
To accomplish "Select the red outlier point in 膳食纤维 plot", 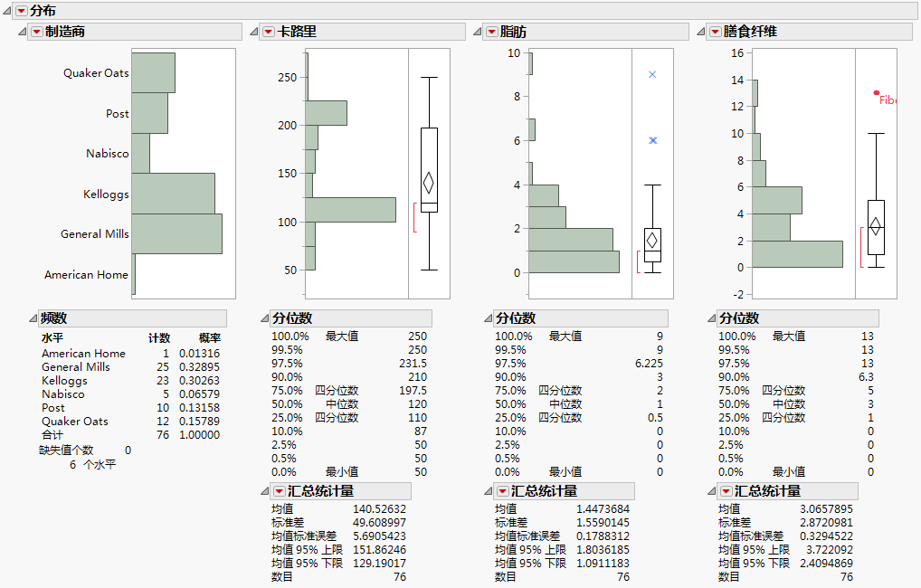I will click(x=877, y=93).
